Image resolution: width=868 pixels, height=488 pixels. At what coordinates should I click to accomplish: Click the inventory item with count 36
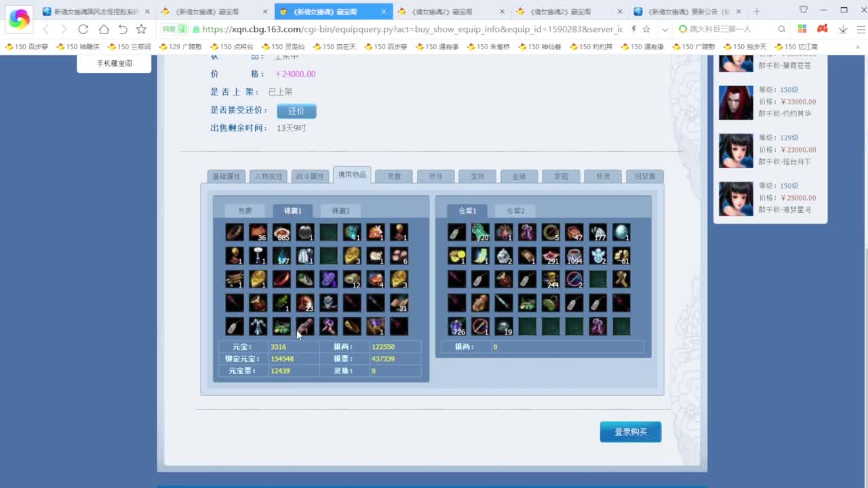(258, 232)
